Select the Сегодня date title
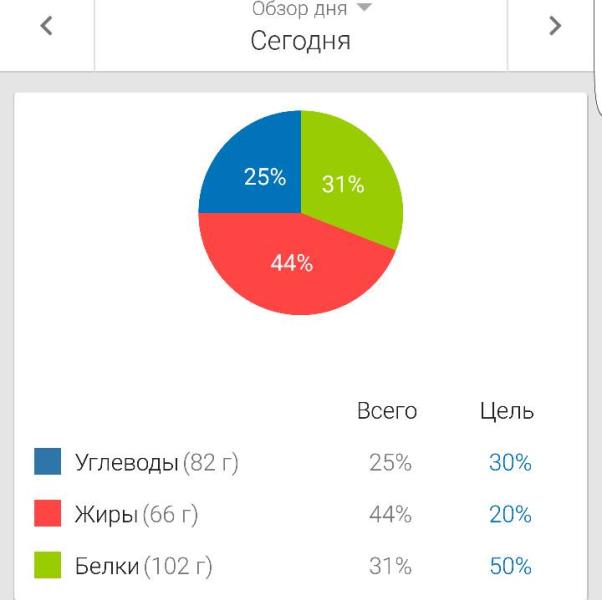Screen dimensions: 602x600 (300, 41)
